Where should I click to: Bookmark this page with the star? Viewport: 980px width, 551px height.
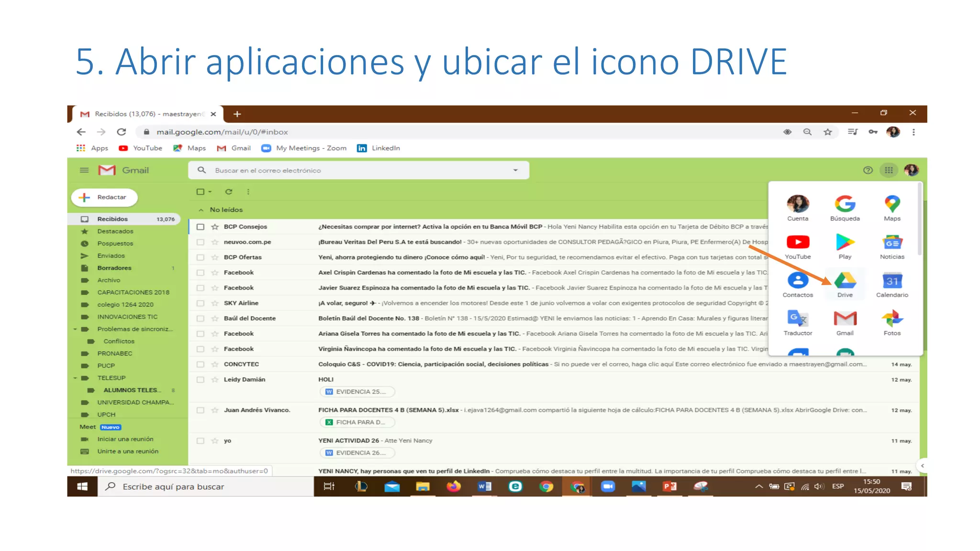click(x=827, y=132)
